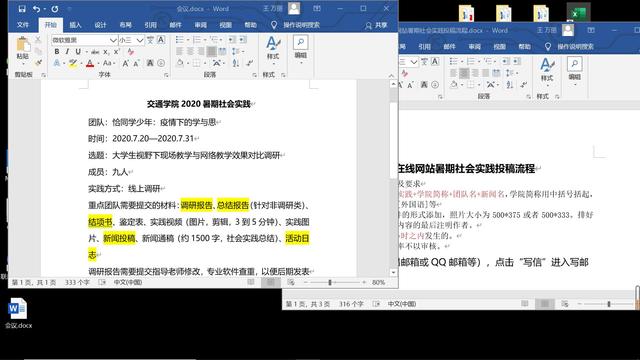Click the 共享 (Share) button
This screenshot has height=360, width=640.
point(376,25)
